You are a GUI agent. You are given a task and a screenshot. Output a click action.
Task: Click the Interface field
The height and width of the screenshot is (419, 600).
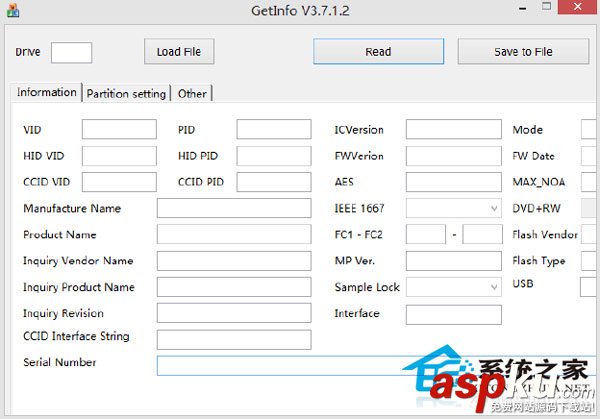click(x=453, y=315)
